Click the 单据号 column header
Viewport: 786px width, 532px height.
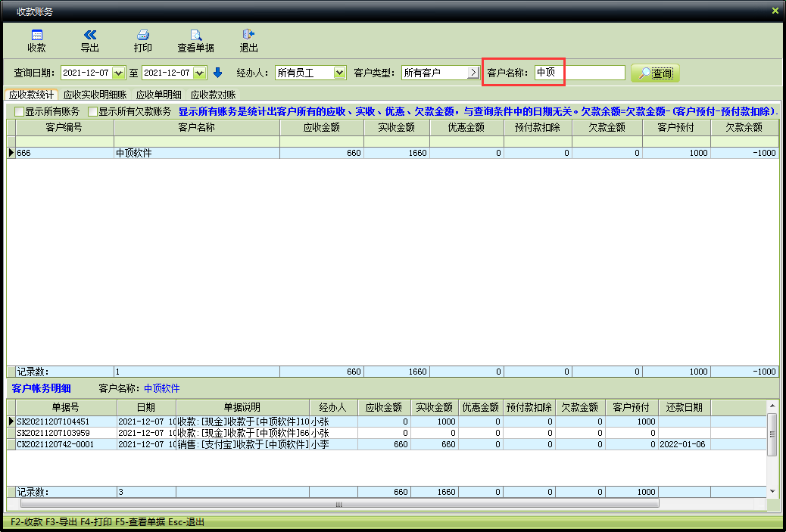point(66,408)
